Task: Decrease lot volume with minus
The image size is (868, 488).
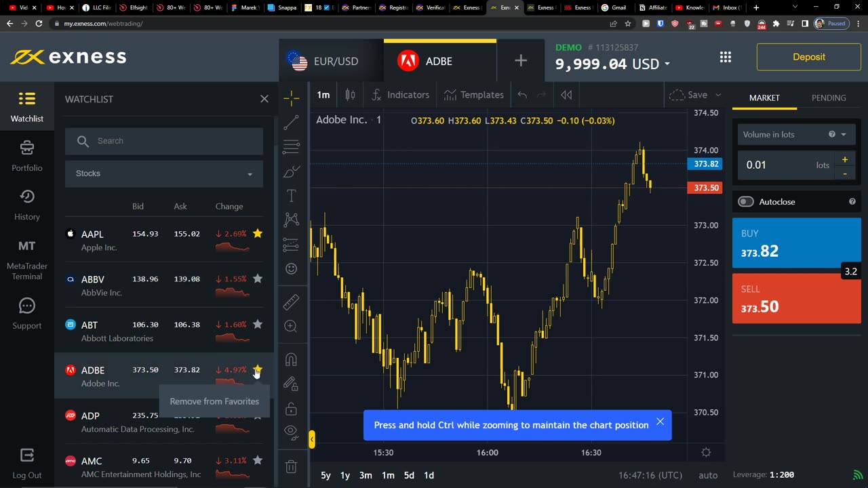Action: (x=845, y=174)
